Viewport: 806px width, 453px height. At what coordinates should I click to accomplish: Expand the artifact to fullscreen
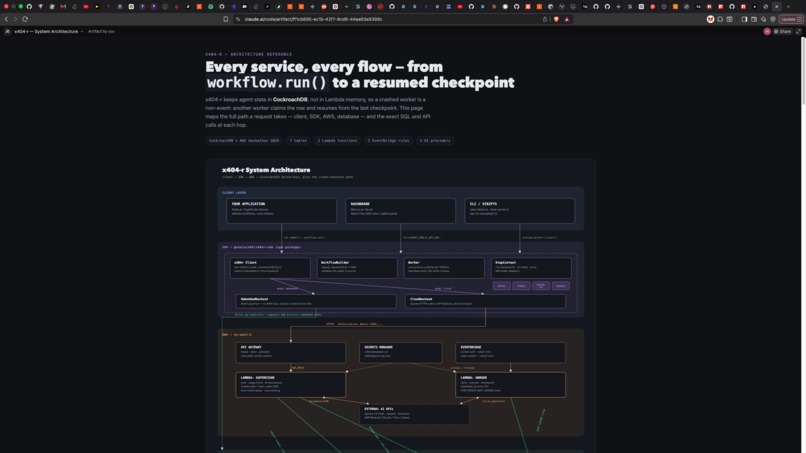click(798, 31)
